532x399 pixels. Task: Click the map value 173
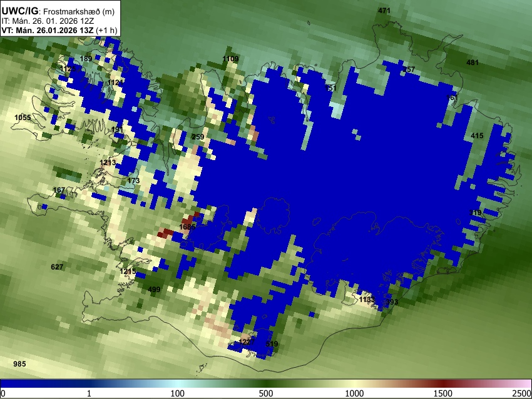point(133,180)
